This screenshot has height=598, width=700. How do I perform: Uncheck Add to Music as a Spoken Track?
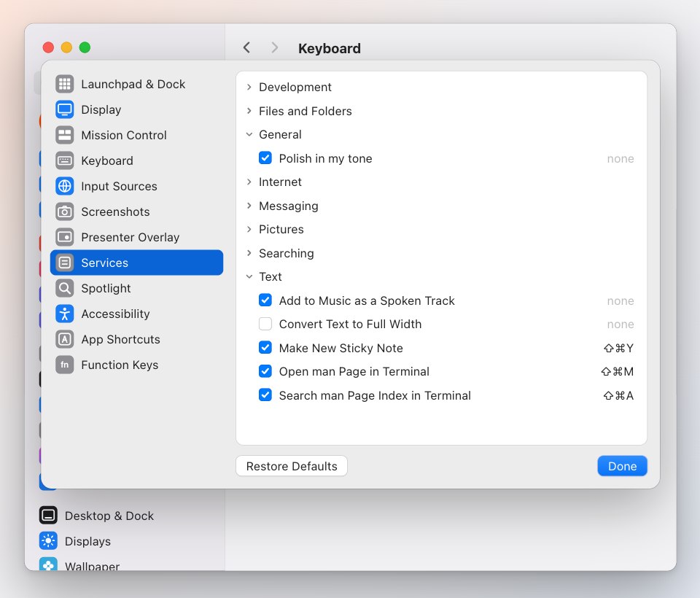click(265, 300)
